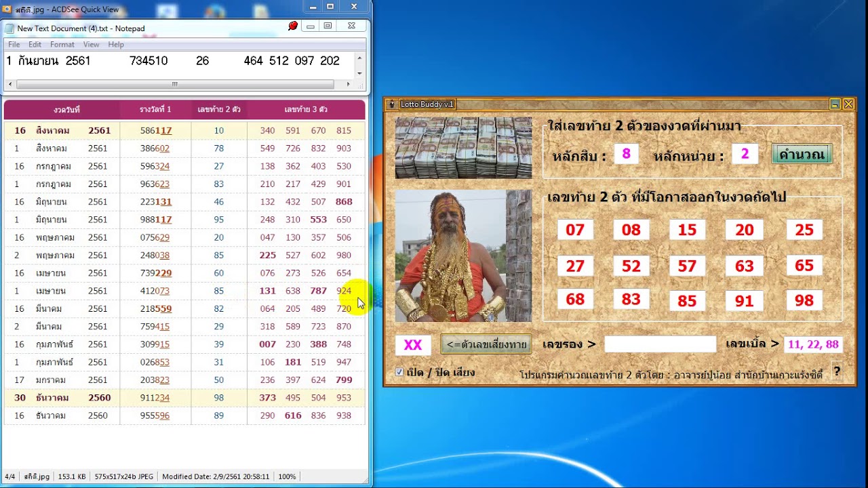Click the Notepad scroll left arrow

coord(9,84)
